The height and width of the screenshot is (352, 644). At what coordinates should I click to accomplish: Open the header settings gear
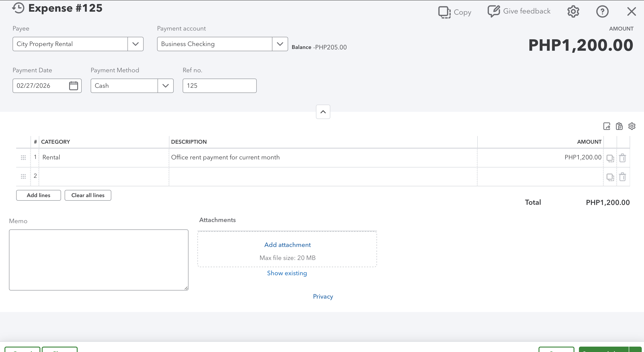point(573,11)
